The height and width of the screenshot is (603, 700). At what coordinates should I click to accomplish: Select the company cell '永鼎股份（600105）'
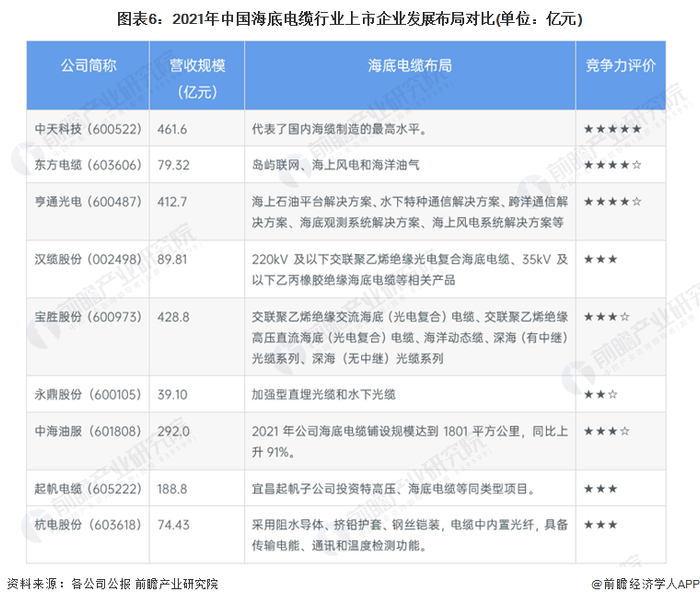click(88, 395)
